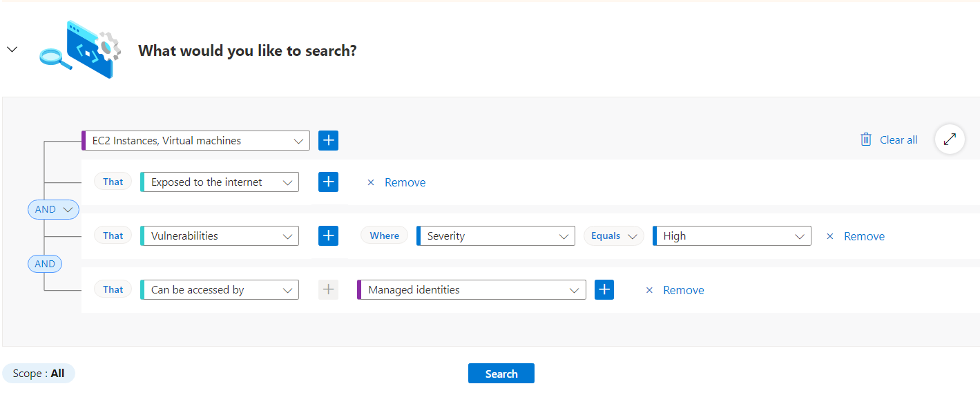Viewport: 980px width, 395px height.
Task: Add a filter after Managed identities
Action: point(604,289)
